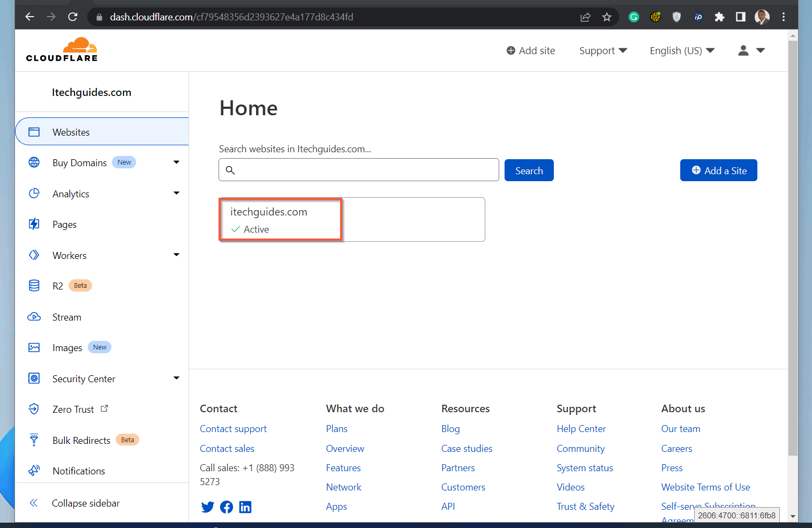Open the Chrome profile avatar
812x528 pixels.
[762, 17]
